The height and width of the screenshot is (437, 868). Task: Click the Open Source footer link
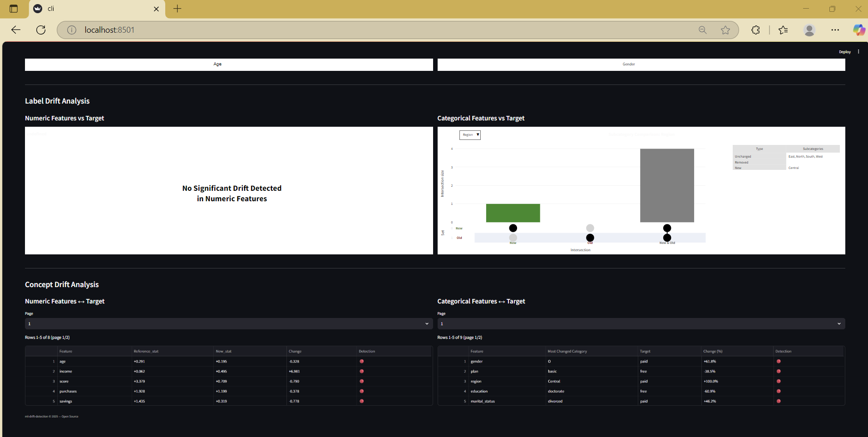coord(70,417)
